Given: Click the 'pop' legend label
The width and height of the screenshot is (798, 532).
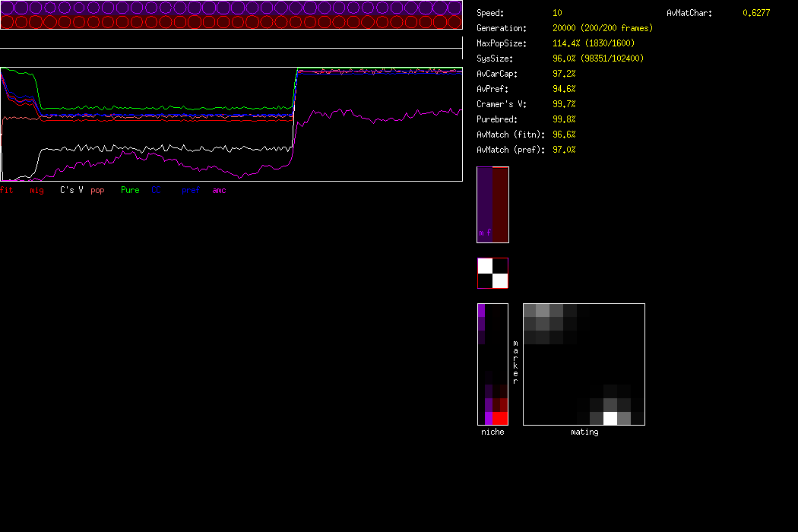Looking at the screenshot, I should (97, 190).
